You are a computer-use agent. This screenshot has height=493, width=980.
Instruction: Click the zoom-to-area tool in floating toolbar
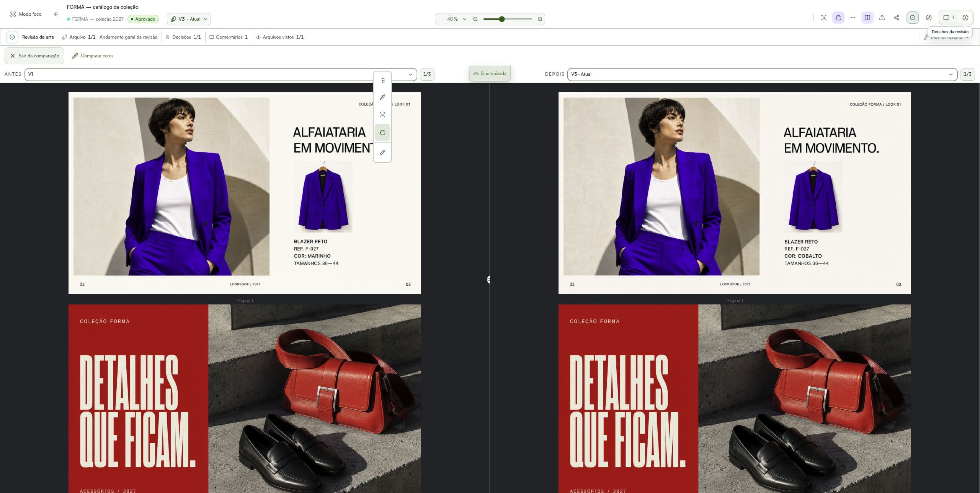pyautogui.click(x=382, y=115)
